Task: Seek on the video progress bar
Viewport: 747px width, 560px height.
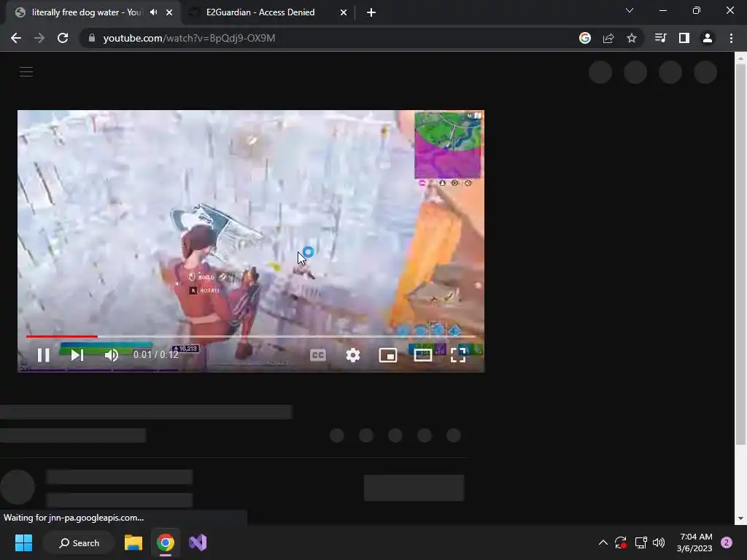Action: pyautogui.click(x=251, y=336)
